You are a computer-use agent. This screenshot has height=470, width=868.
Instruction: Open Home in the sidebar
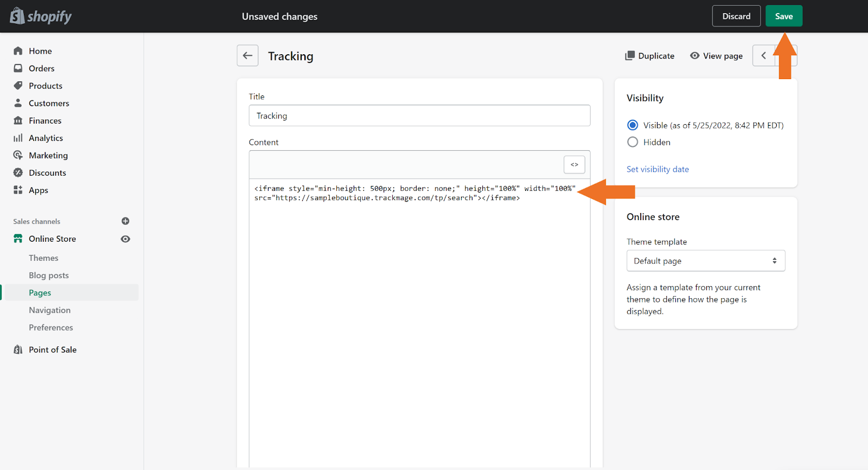click(x=40, y=51)
